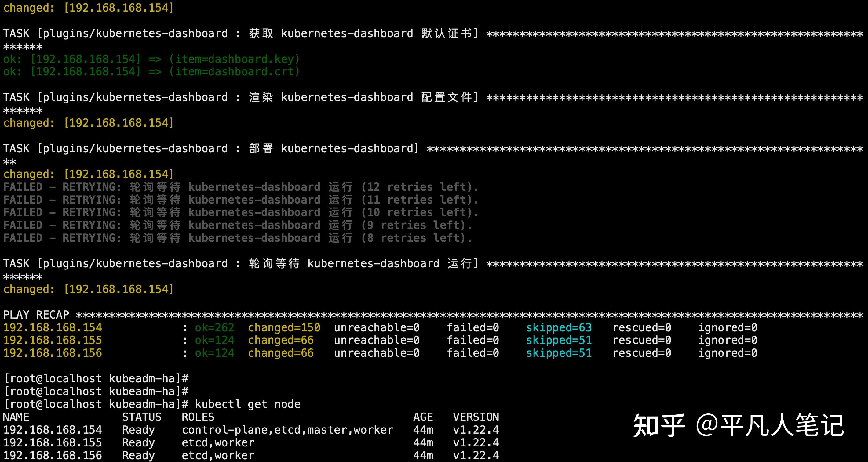Click 192.168.168.155 in the PLAY RECAP rows
This screenshot has width=868, height=462.
[x=53, y=340]
